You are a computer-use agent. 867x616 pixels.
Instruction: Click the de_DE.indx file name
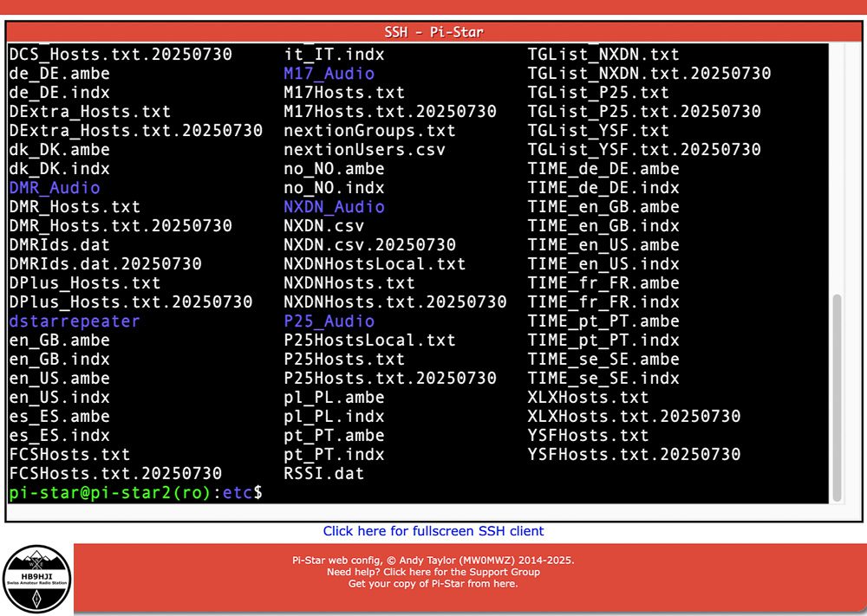tap(59, 92)
